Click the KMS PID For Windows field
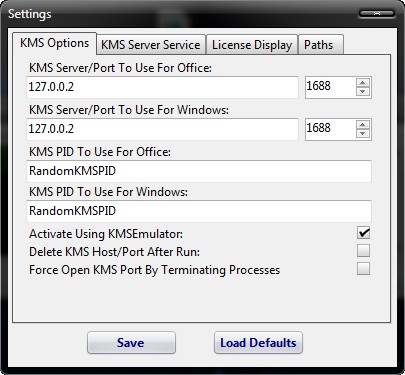The image size is (405, 375). tap(199, 211)
